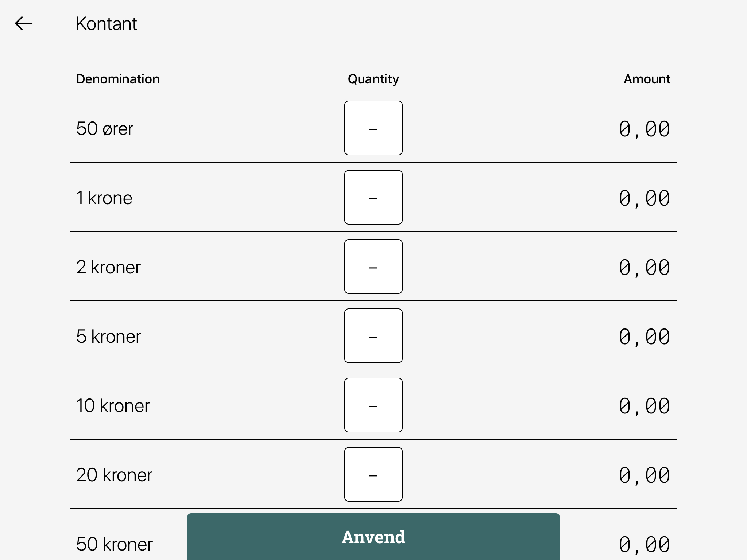
Task: Tap the 50 ører denomination label
Action: [x=105, y=129]
